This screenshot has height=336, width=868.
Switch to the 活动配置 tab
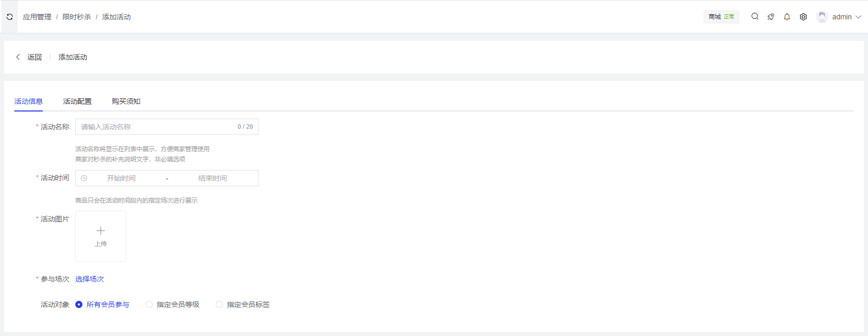click(x=77, y=101)
